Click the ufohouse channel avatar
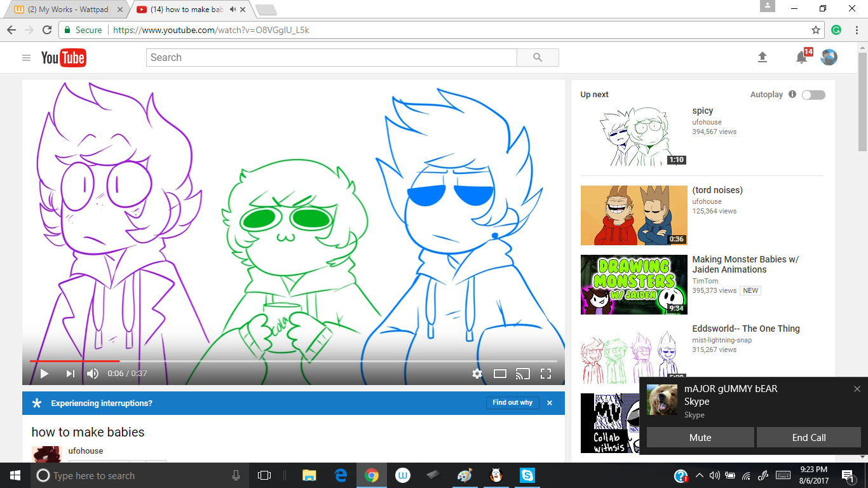 click(x=45, y=454)
